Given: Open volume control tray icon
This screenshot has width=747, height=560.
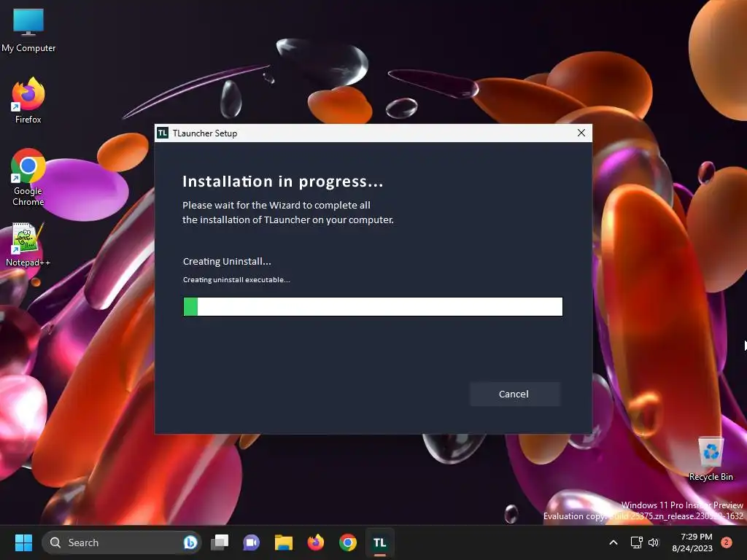Looking at the screenshot, I should (654, 542).
